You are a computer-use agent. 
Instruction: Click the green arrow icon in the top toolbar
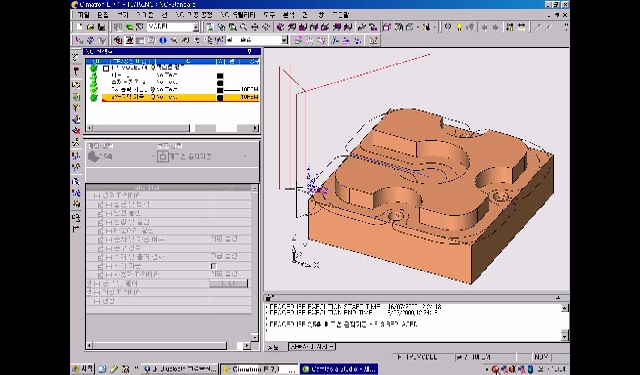click(x=129, y=27)
